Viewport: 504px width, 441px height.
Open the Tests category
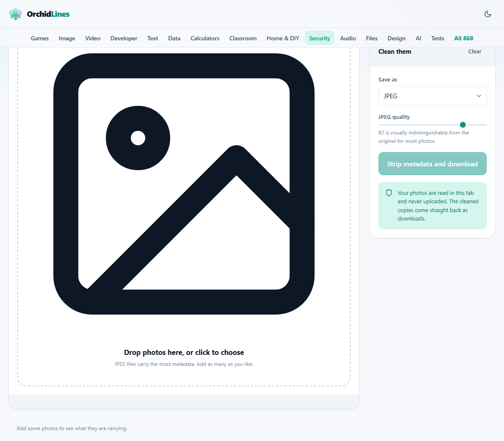[x=438, y=38]
